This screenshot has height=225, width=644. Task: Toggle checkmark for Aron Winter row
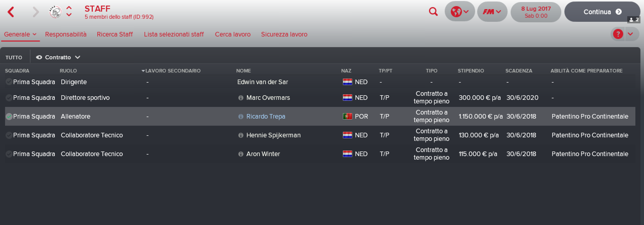coord(9,154)
